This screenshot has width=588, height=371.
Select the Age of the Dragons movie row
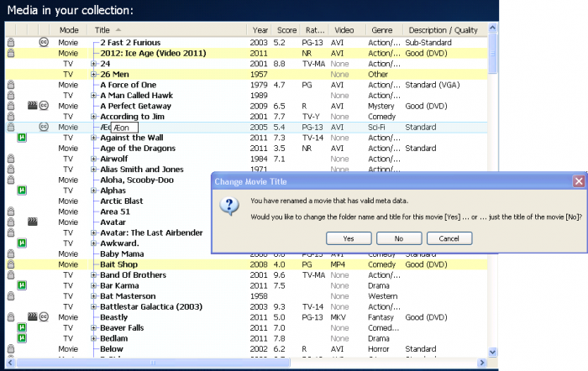pyautogui.click(x=246, y=148)
